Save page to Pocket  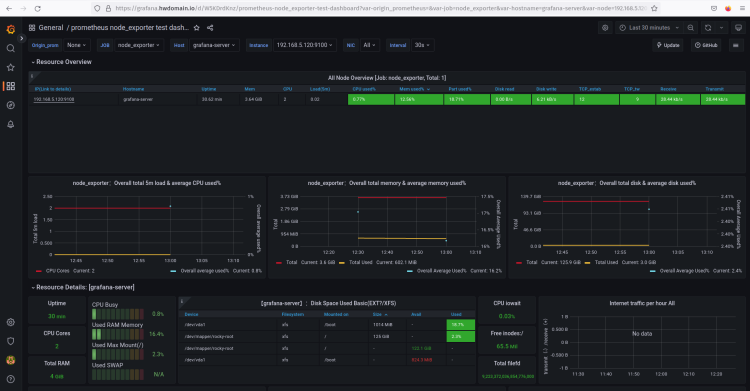(714, 8)
